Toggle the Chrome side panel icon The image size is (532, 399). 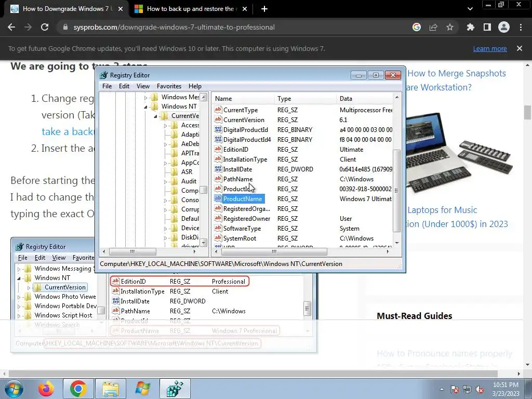[x=487, y=27]
